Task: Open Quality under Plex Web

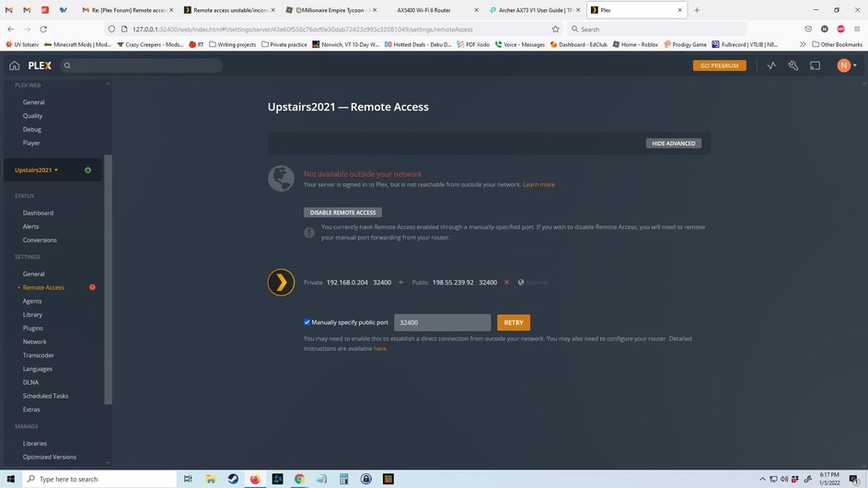Action: pyautogui.click(x=32, y=116)
